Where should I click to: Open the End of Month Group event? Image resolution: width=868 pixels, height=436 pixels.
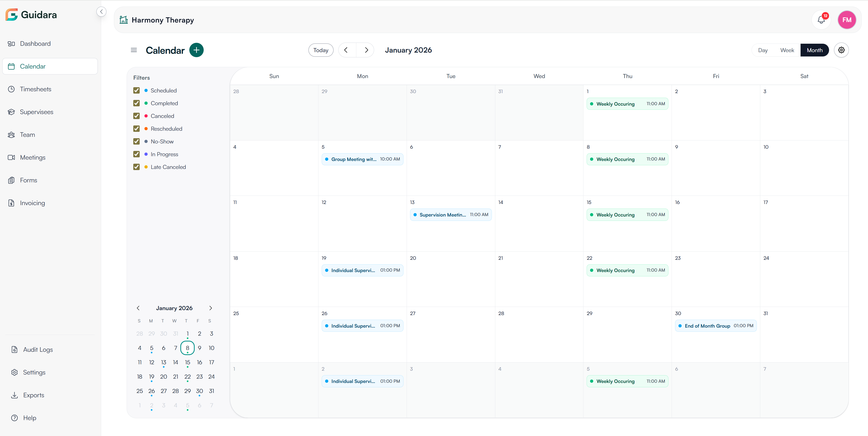point(716,326)
